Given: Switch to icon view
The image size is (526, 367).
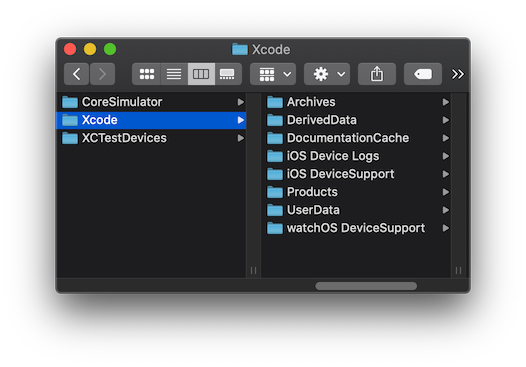Looking at the screenshot, I should pyautogui.click(x=147, y=74).
